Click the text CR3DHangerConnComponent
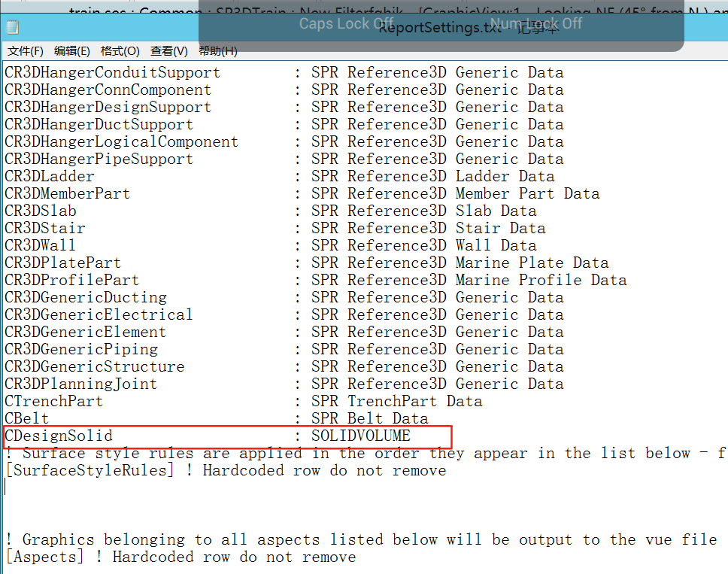 tap(108, 90)
